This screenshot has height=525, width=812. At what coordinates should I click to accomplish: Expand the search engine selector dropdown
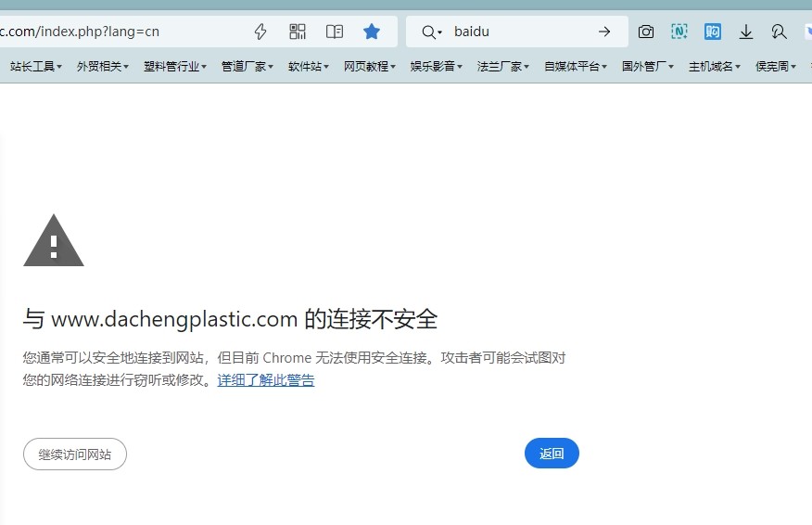[432, 32]
